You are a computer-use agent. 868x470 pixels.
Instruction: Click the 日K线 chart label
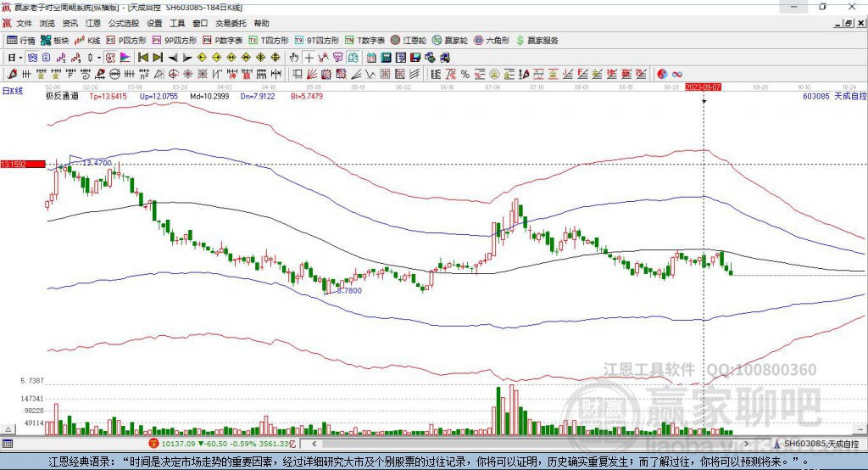12,92
